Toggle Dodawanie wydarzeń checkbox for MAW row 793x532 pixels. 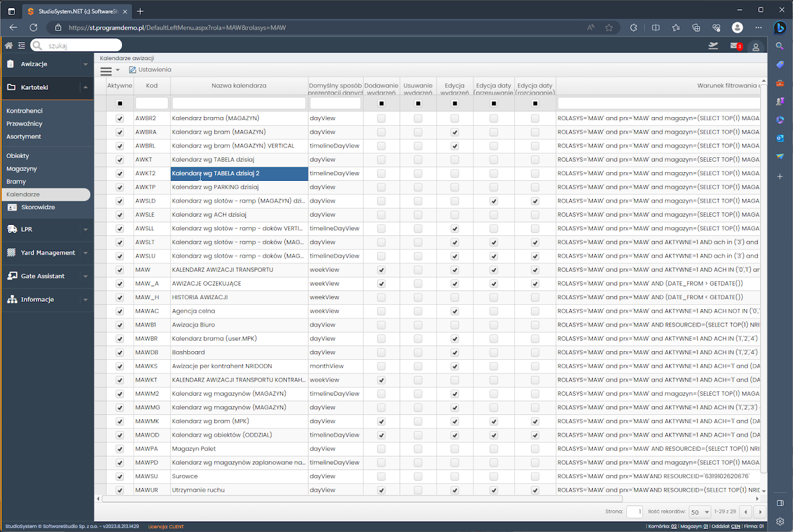tap(381, 270)
